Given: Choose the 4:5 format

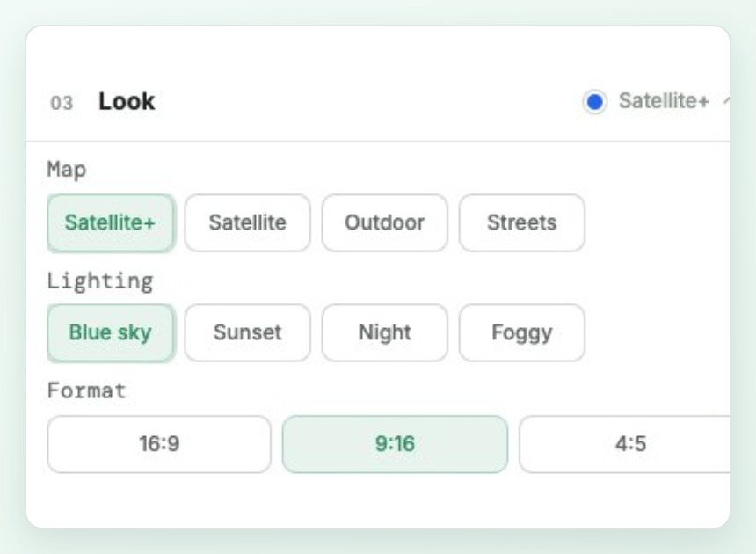Looking at the screenshot, I should pos(625,444).
